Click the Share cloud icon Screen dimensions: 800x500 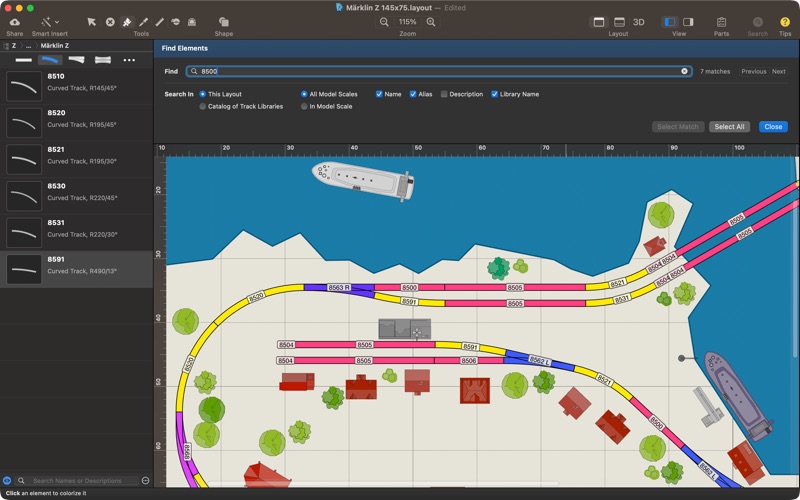15,22
